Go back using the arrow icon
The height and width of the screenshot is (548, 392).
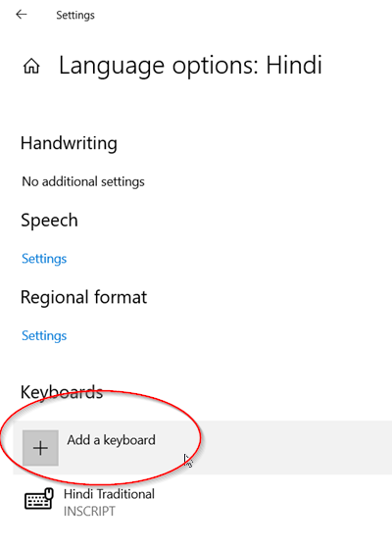[x=22, y=15]
